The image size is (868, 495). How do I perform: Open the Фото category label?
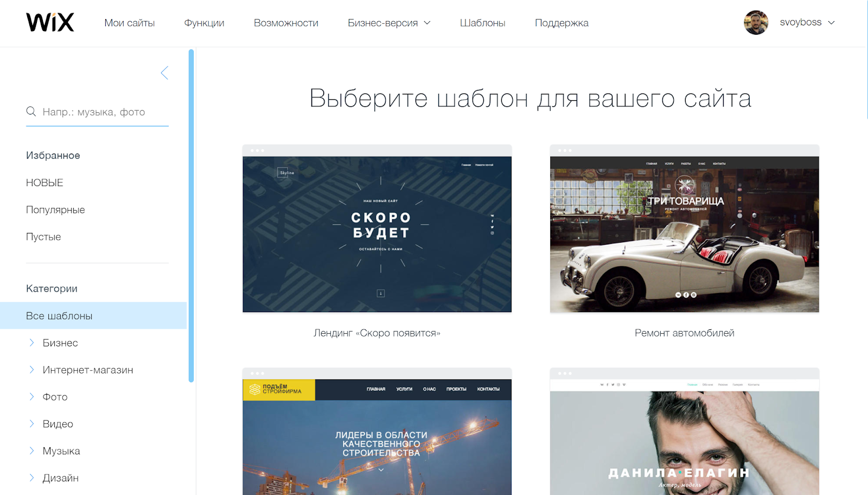pos(55,397)
